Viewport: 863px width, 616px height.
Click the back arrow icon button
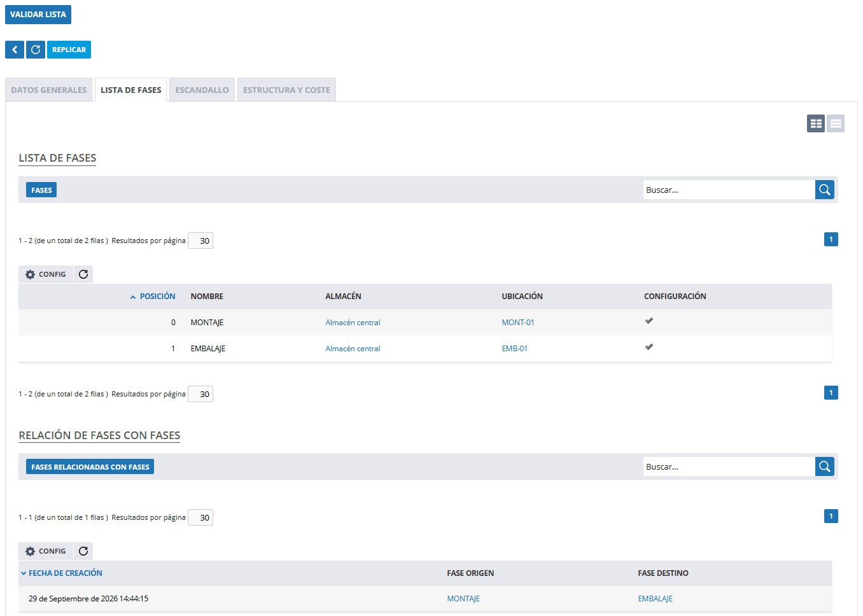[x=15, y=50]
